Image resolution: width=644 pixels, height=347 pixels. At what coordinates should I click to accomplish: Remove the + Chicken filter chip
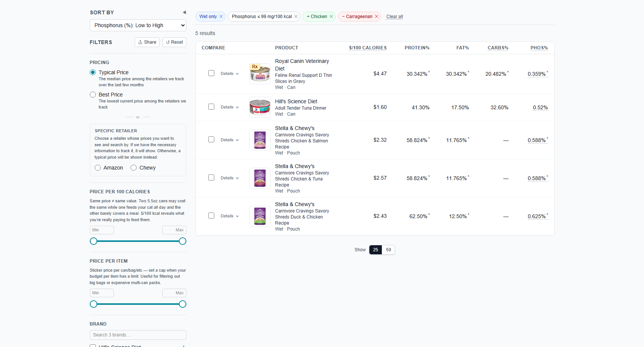pos(331,17)
